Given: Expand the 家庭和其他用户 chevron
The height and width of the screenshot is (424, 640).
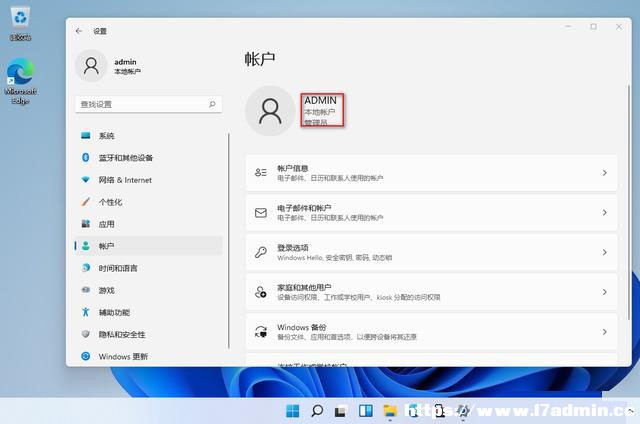Looking at the screenshot, I should 604,292.
